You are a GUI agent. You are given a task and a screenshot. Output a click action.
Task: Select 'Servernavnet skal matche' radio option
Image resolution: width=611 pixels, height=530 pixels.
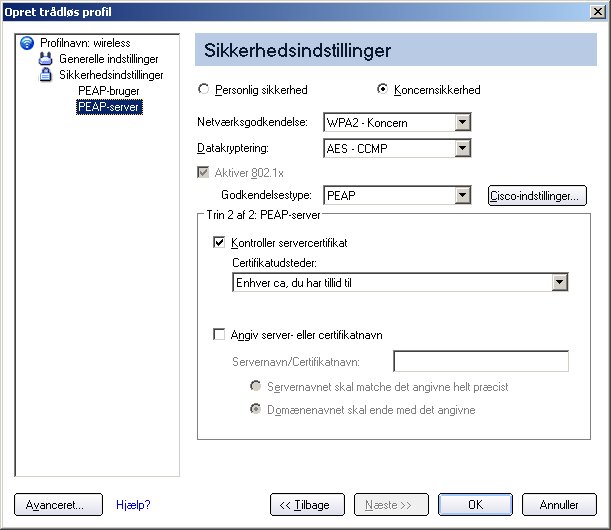[256, 386]
